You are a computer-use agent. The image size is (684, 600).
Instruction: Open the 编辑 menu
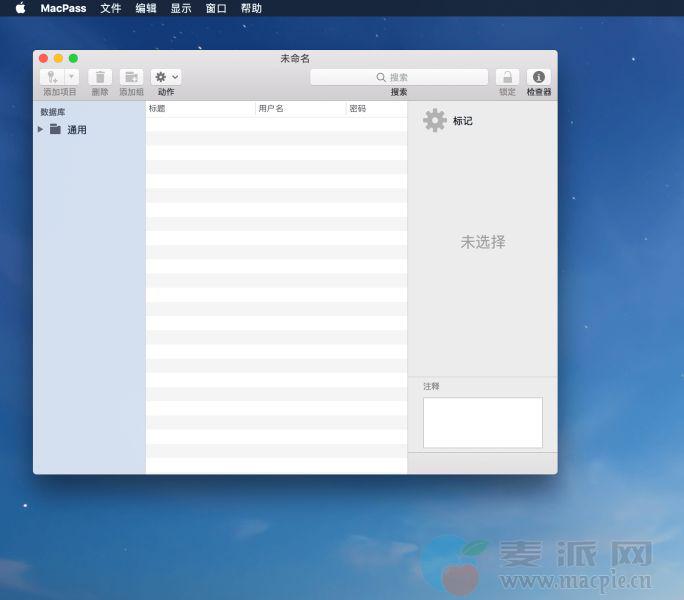click(x=146, y=8)
